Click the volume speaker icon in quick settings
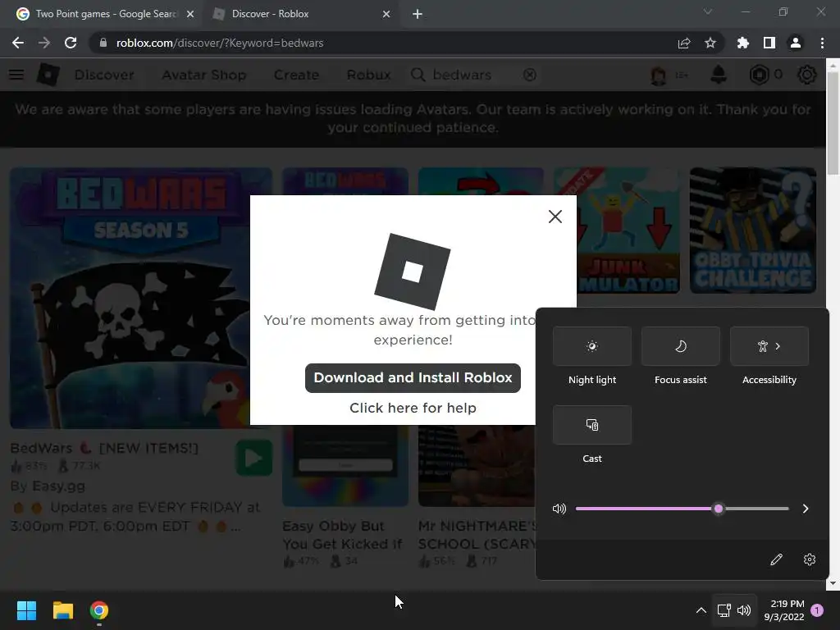 point(559,509)
